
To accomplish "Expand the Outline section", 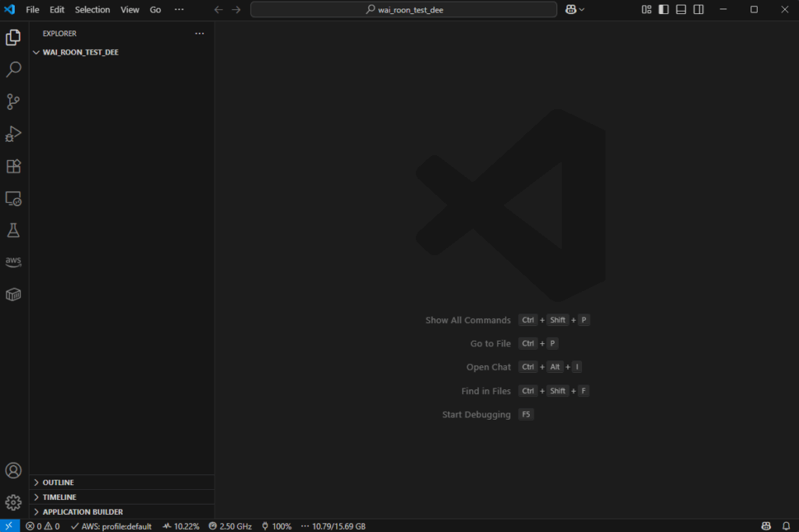I will [x=122, y=482].
